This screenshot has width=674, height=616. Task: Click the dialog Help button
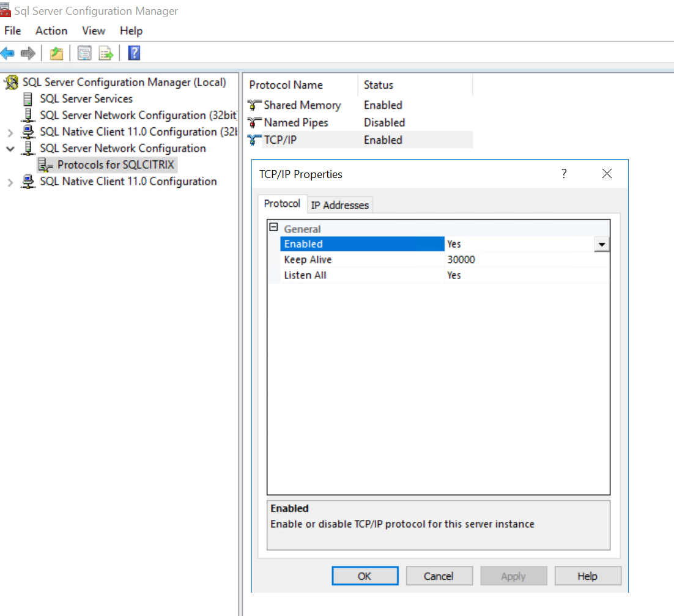(588, 576)
